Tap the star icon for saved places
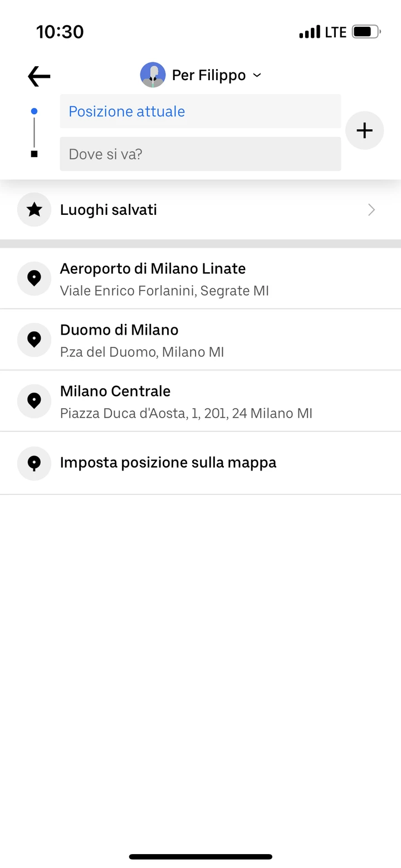The width and height of the screenshot is (401, 868). tap(35, 210)
